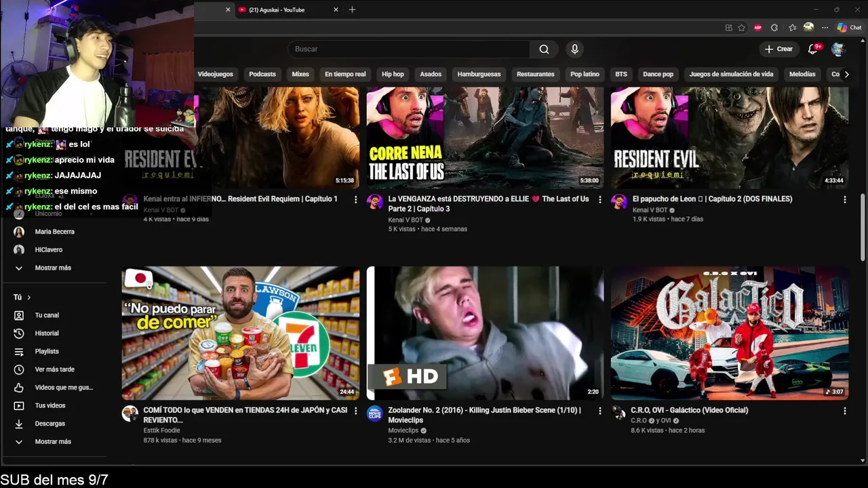Play the Last of Us CORRE NENA thumbnail
The height and width of the screenshot is (488, 868).
485,138
